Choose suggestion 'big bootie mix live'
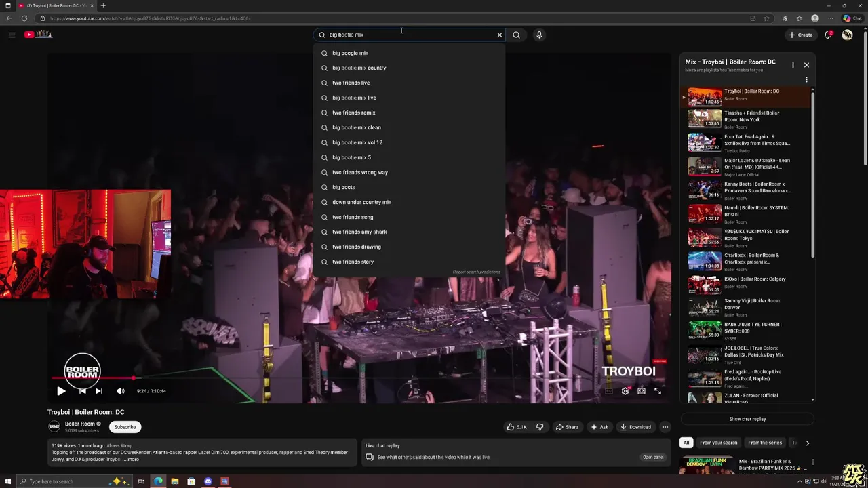 pos(409,98)
